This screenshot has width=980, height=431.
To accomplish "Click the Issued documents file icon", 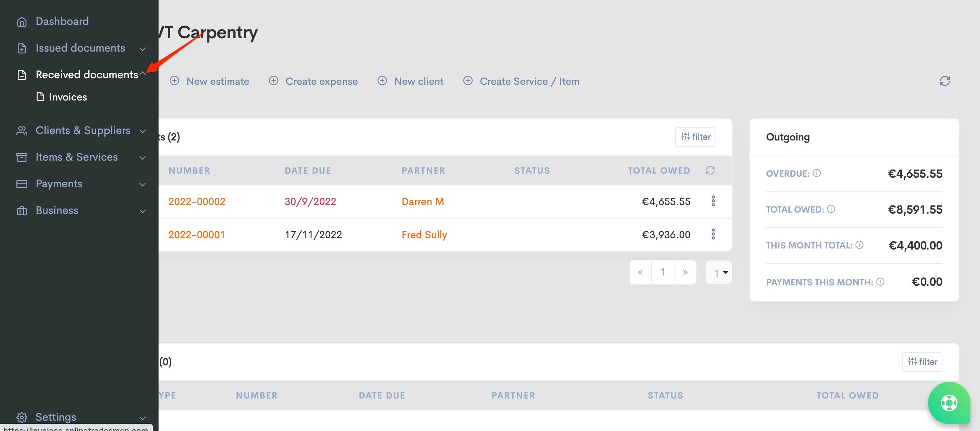I will pos(22,48).
